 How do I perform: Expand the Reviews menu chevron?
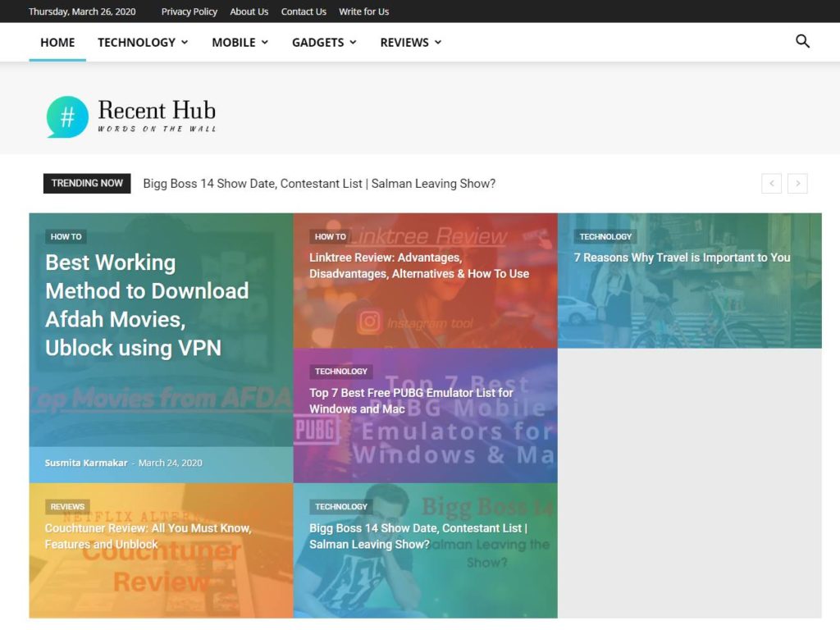438,42
